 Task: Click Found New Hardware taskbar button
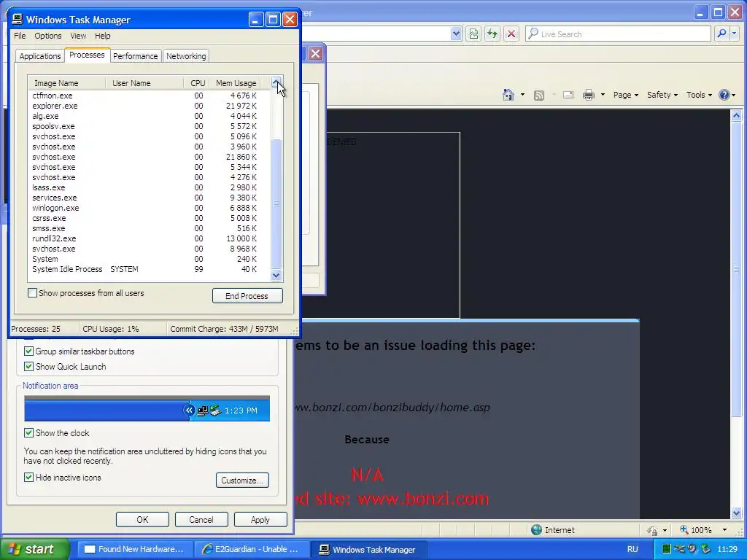coord(135,549)
